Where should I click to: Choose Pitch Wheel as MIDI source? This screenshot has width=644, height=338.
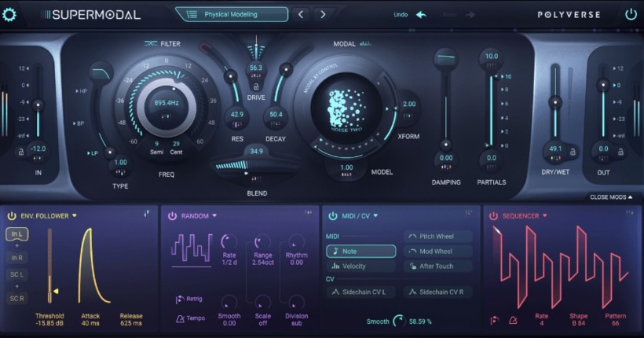coord(439,237)
